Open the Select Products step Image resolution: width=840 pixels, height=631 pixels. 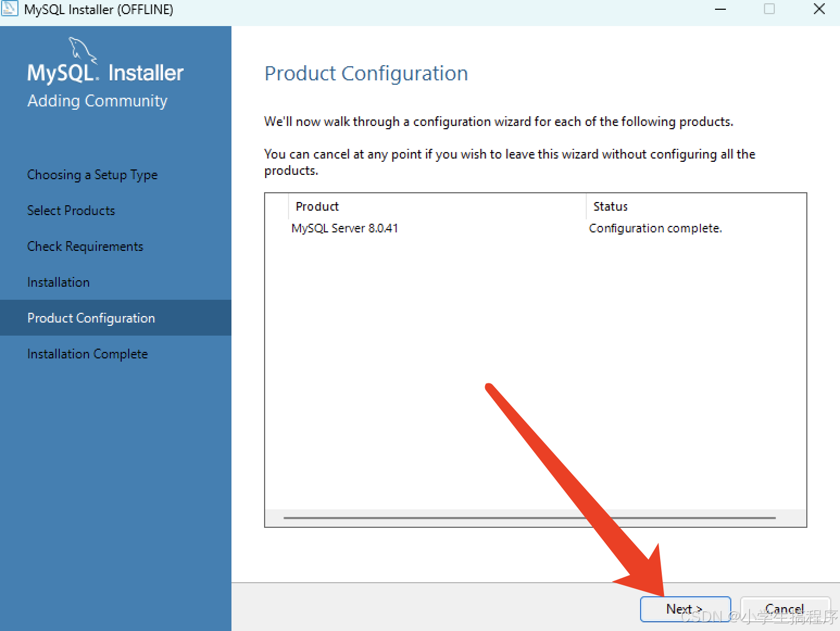71,211
